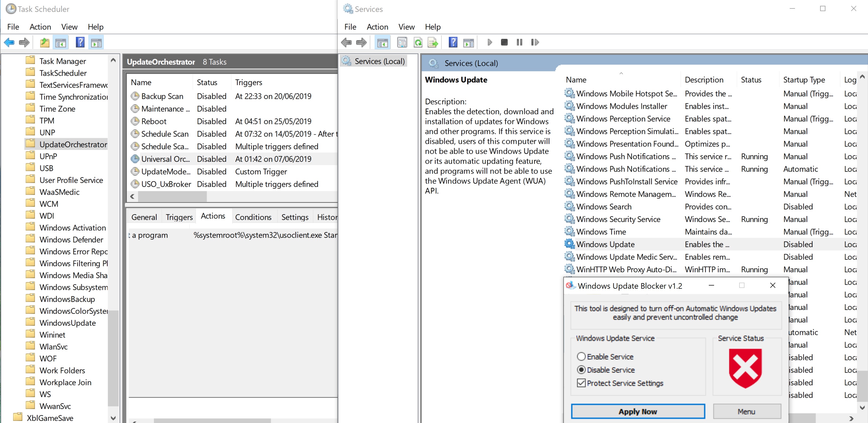Image resolution: width=868 pixels, height=423 pixels.
Task: Click USO_UxBroker task clock icon
Action: click(135, 184)
